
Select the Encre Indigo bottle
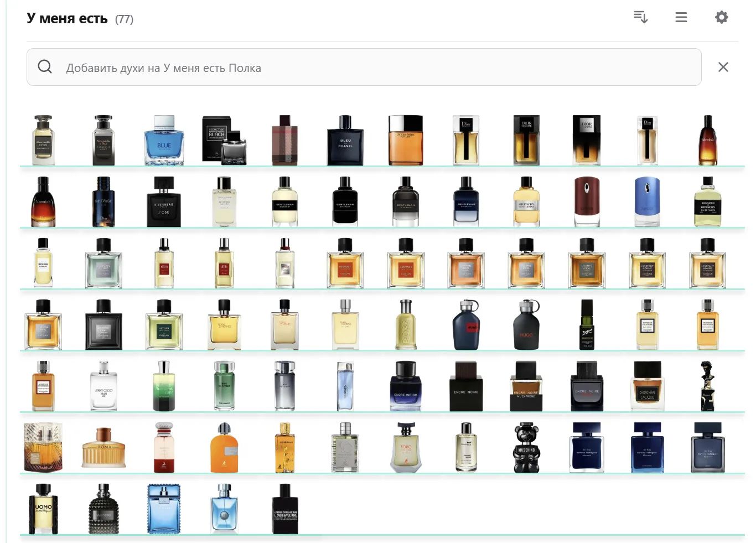(406, 386)
